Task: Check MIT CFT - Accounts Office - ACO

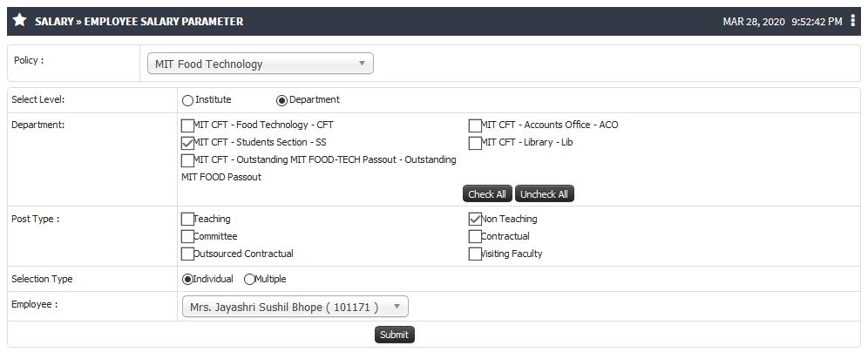Action: (475, 125)
